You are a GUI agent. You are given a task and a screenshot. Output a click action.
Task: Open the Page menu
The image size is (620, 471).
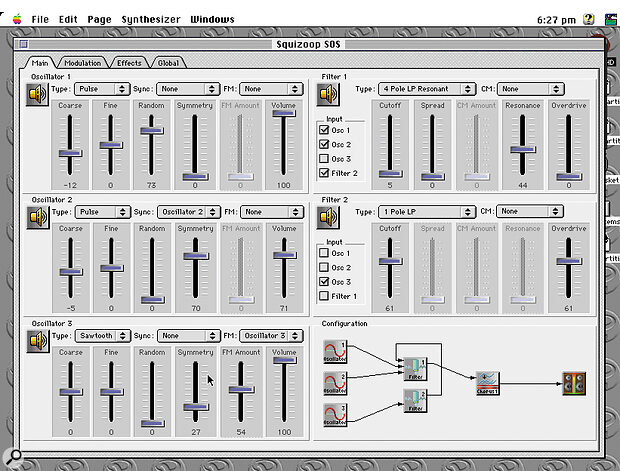[x=99, y=19]
